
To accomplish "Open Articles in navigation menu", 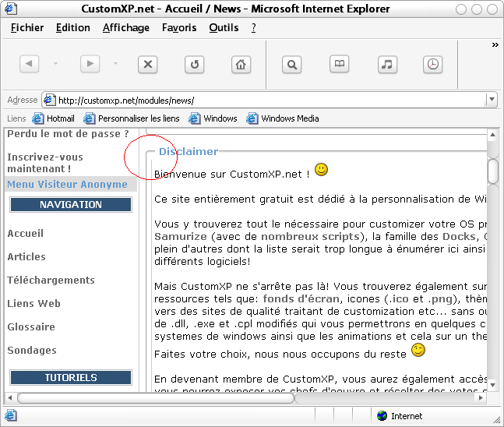I will (26, 257).
